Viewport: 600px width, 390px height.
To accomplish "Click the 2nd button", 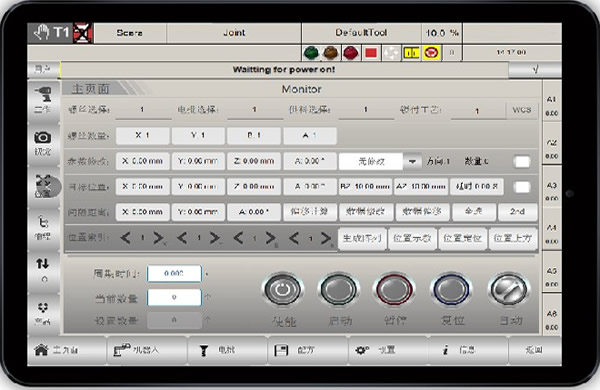I will [x=517, y=212].
